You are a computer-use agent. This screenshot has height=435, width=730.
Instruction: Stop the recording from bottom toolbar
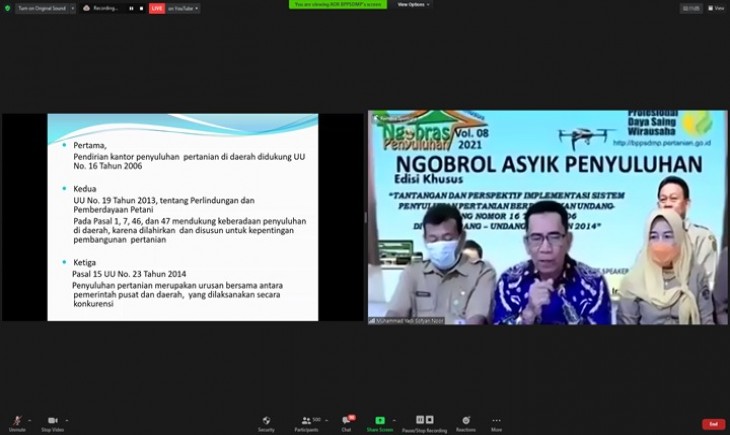point(430,420)
